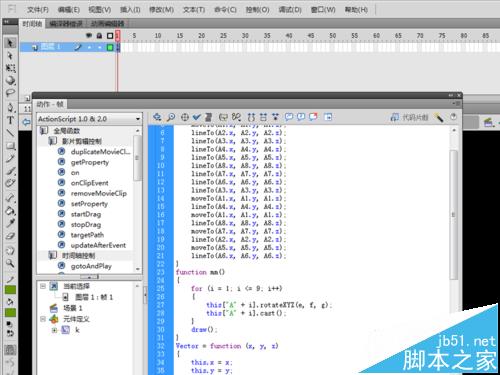Select the Pencil tool
Screen dimensions: 500x375
[x=10, y=158]
